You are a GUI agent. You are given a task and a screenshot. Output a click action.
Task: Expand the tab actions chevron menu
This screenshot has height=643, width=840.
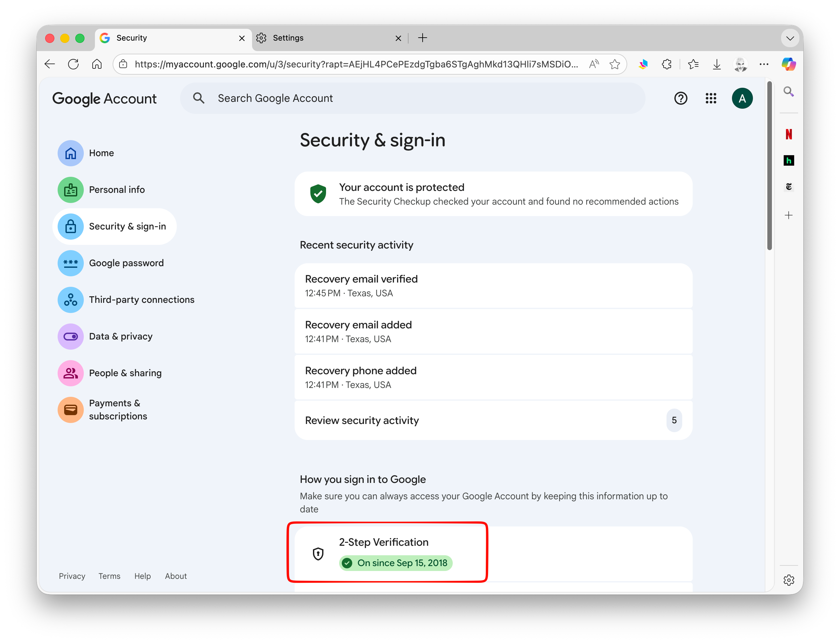790,38
